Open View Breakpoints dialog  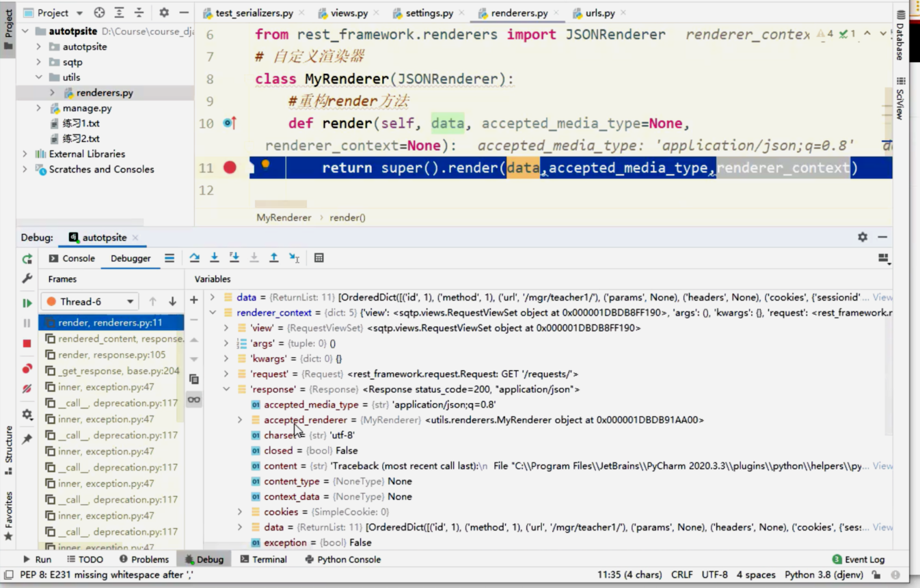coord(27,369)
